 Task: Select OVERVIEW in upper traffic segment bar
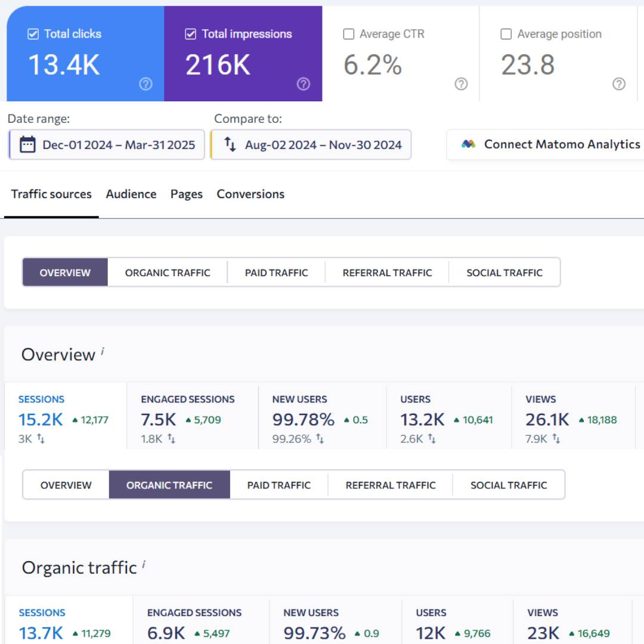[x=65, y=273]
